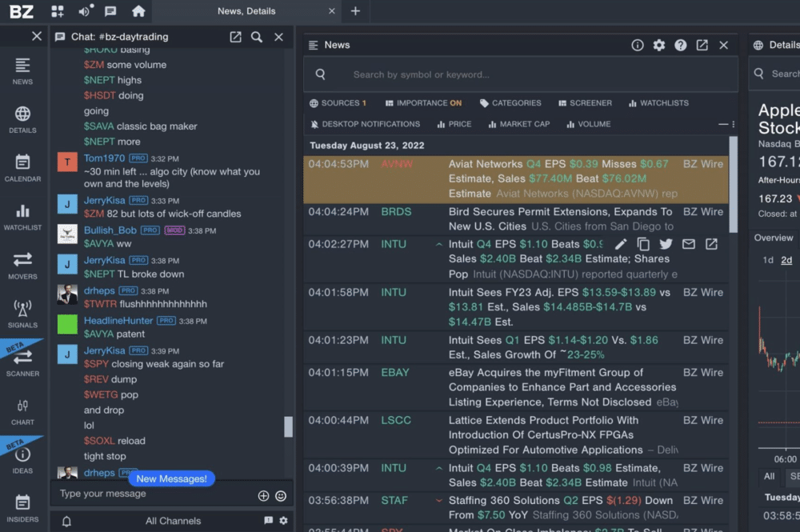Screen dimensions: 800x532
Task: Open filter bar more options dots
Action: pyautogui.click(x=733, y=125)
